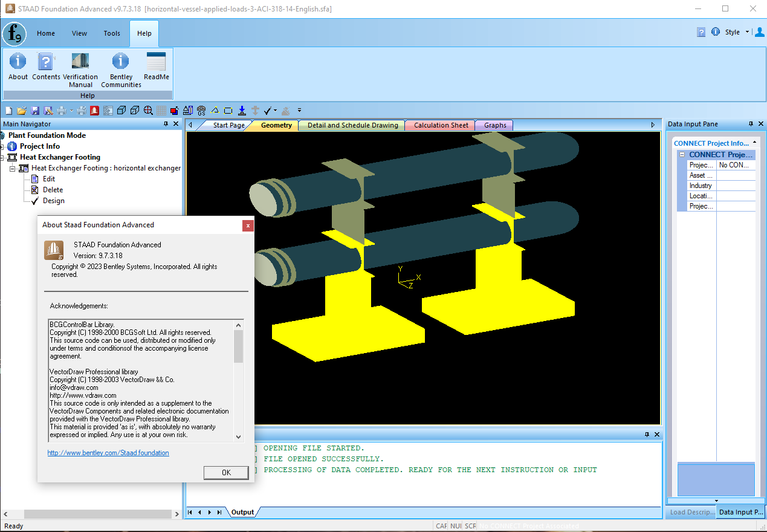Click the Output tab at the bottom

[x=242, y=512]
